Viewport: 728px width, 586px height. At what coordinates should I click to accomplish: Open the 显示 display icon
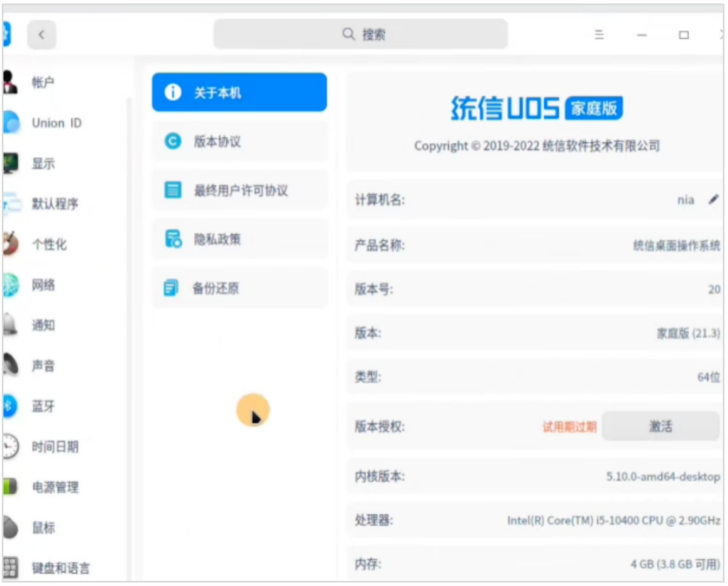point(10,163)
